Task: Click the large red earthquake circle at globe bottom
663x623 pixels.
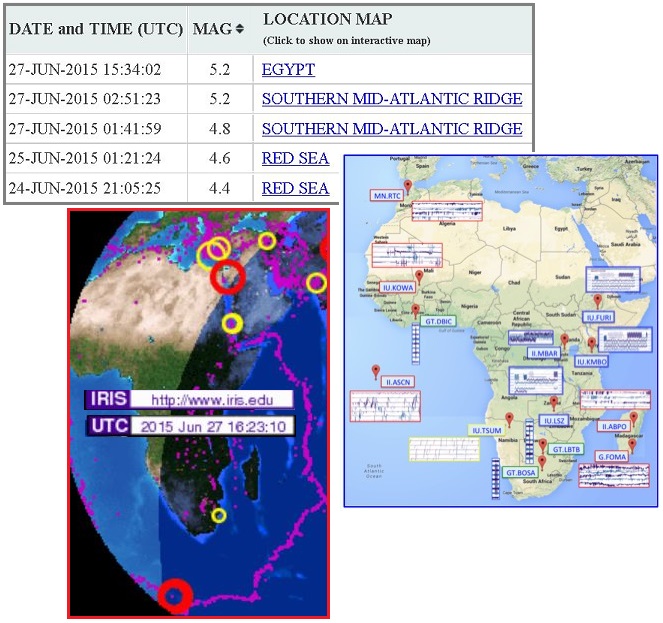Action: coord(175,594)
